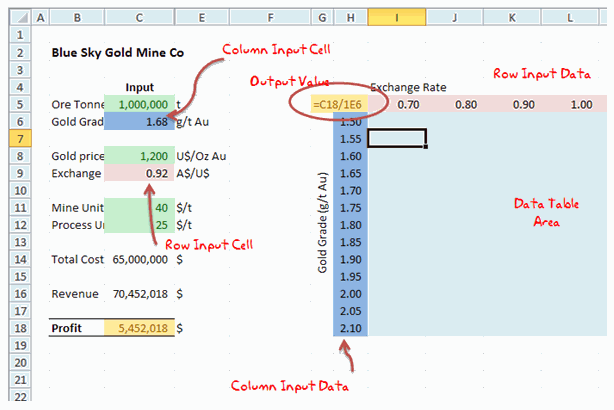Select the 2.10 gold grade cell
614x410 pixels.
(350, 327)
